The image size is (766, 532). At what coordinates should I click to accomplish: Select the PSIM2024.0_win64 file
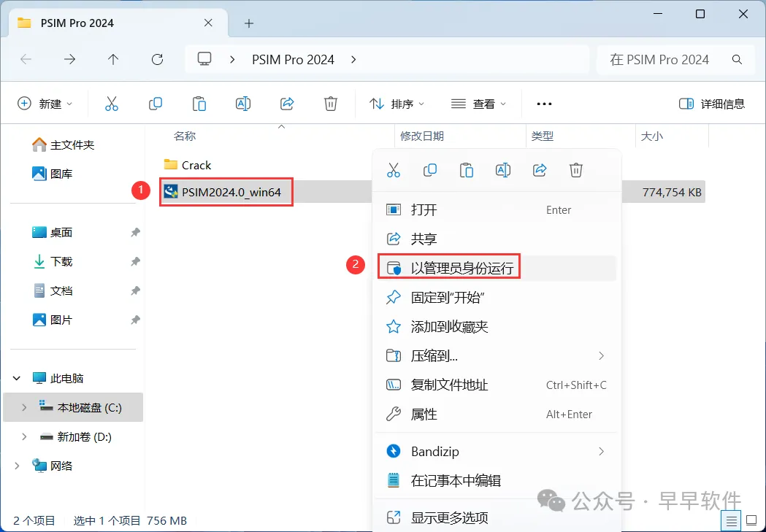coord(223,192)
